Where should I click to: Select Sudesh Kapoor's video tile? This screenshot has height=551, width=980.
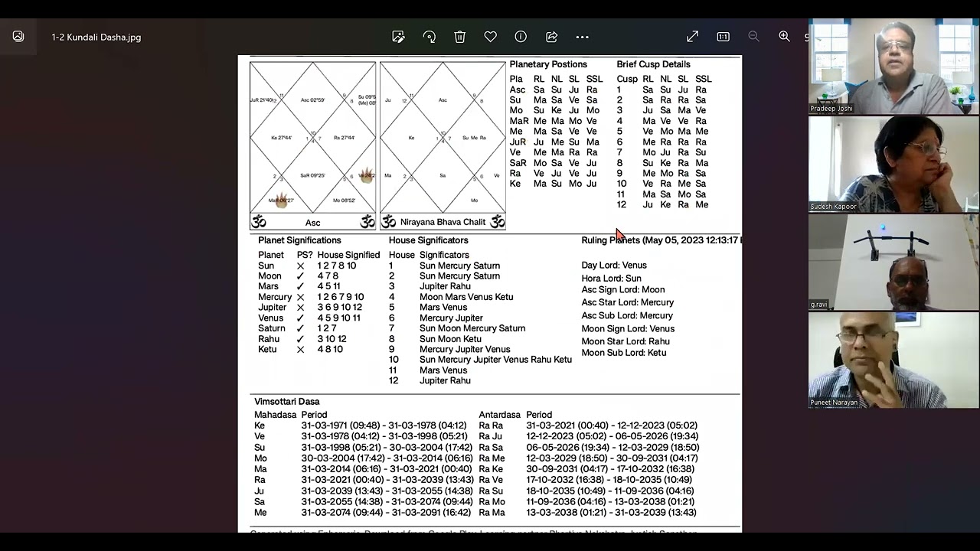893,165
